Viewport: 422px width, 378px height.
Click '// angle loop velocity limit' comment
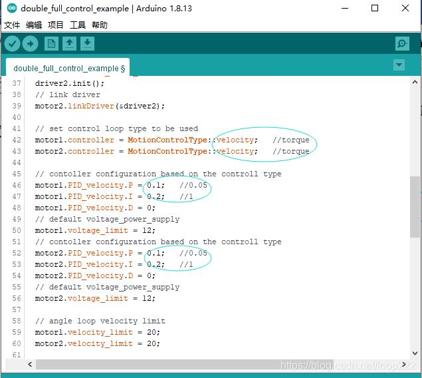click(100, 321)
